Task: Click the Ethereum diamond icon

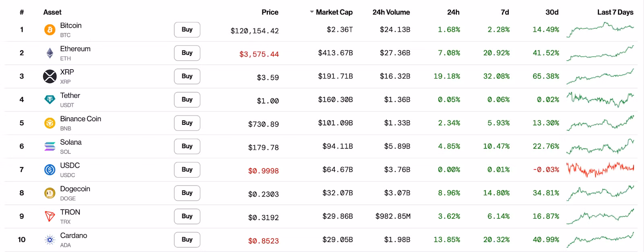Action: pyautogui.click(x=50, y=53)
